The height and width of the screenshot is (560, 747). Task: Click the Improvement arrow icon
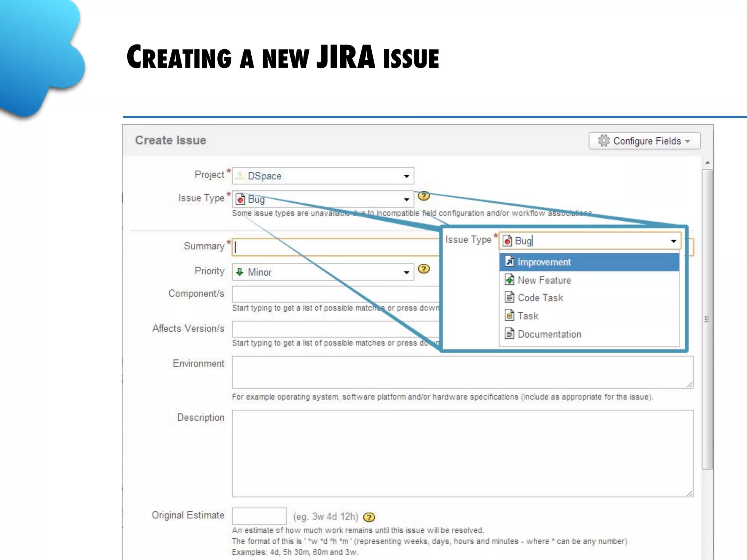(x=510, y=261)
